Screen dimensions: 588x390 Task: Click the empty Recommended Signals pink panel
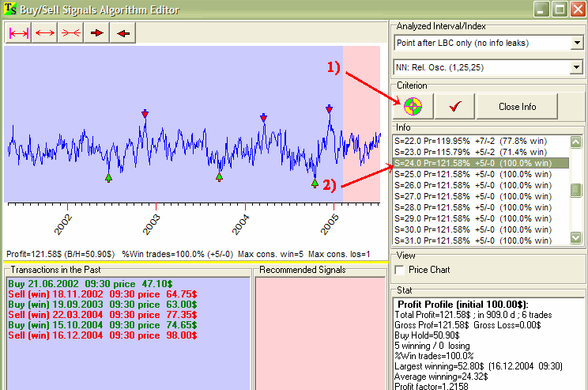(x=321, y=333)
